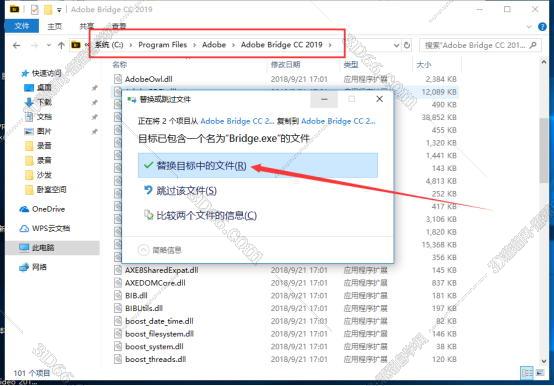Sort by Type column header
Screen dimensions: 554x386
[x=351, y=65]
